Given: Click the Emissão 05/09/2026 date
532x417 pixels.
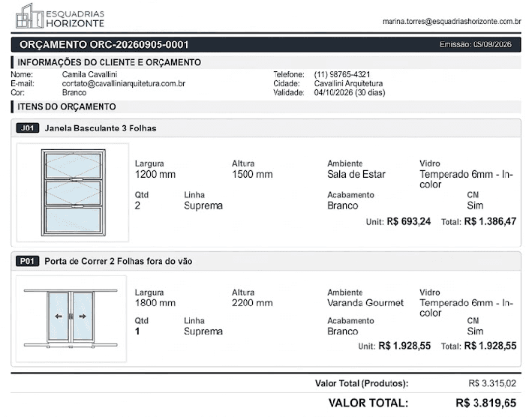Looking at the screenshot, I should [475, 44].
